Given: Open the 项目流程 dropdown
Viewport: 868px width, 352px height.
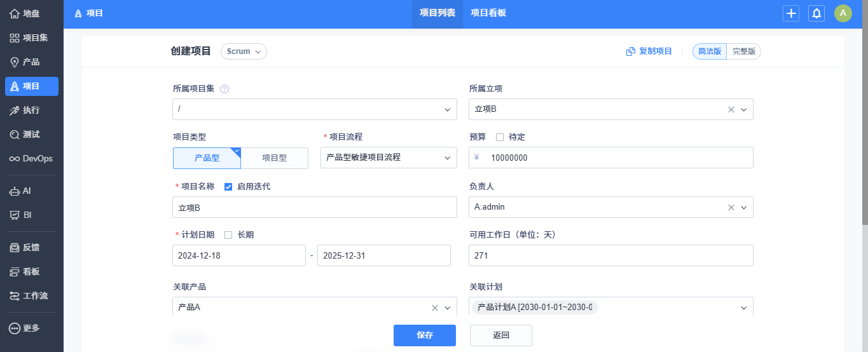Looking at the screenshot, I should click(x=389, y=158).
